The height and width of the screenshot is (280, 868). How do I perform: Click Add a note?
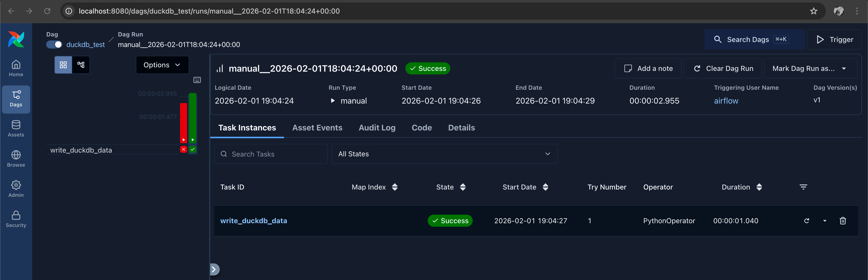(x=648, y=68)
